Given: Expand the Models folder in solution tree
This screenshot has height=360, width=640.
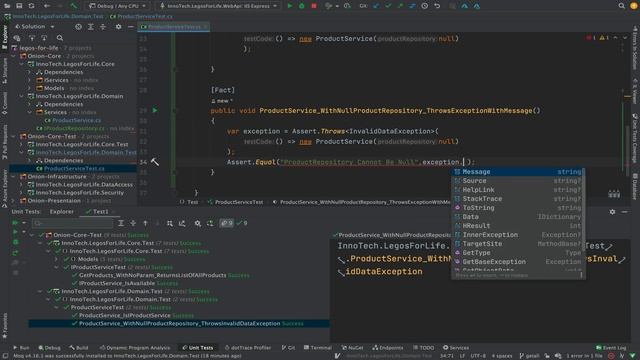Looking at the screenshot, I should [29, 88].
